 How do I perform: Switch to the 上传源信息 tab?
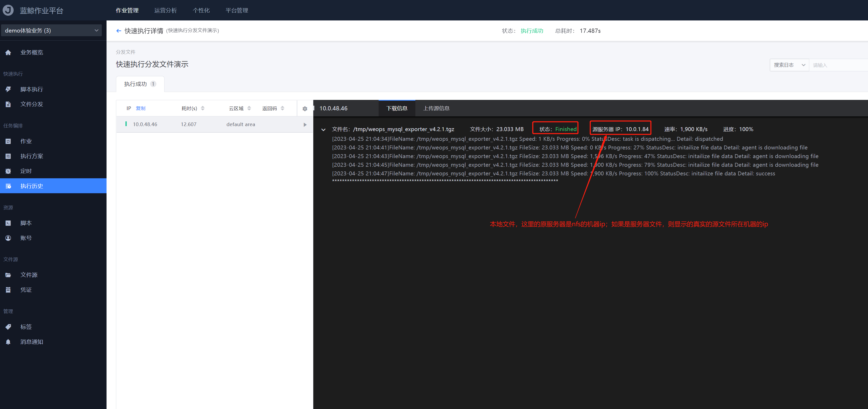pos(436,108)
